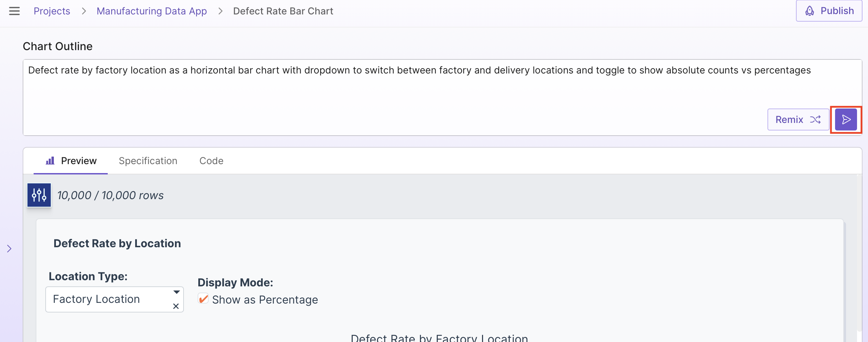Uncheck the Show as Percentage checkbox

tap(203, 299)
